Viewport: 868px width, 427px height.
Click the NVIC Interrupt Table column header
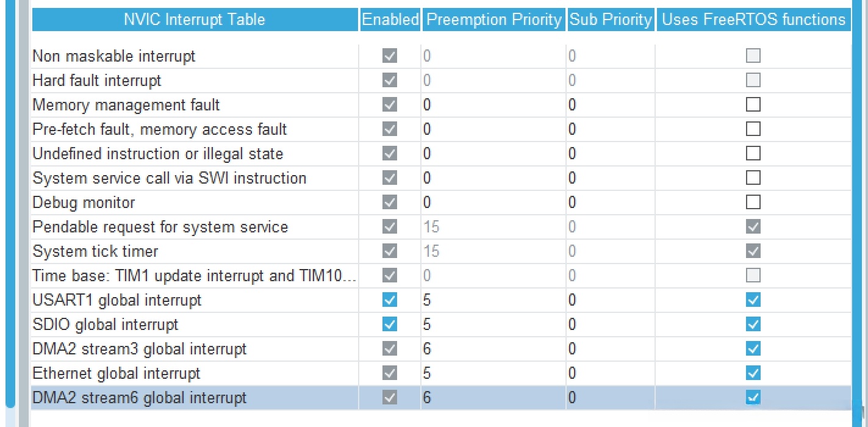tap(195, 20)
